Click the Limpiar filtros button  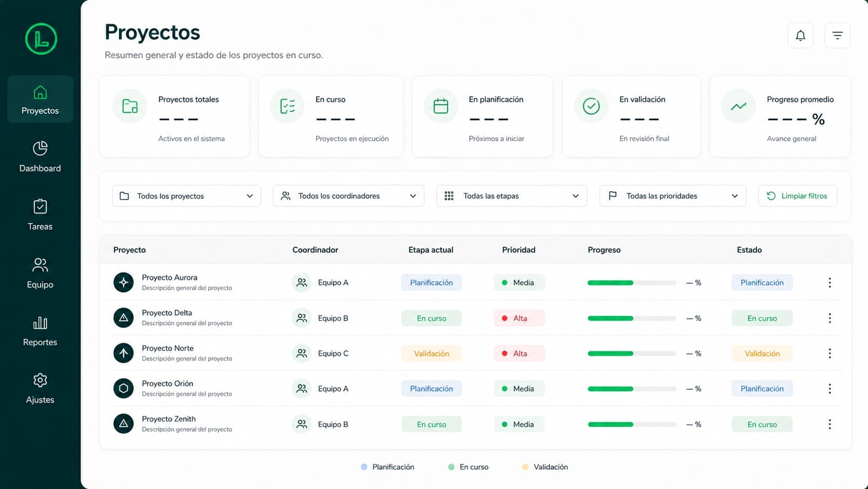click(x=797, y=196)
